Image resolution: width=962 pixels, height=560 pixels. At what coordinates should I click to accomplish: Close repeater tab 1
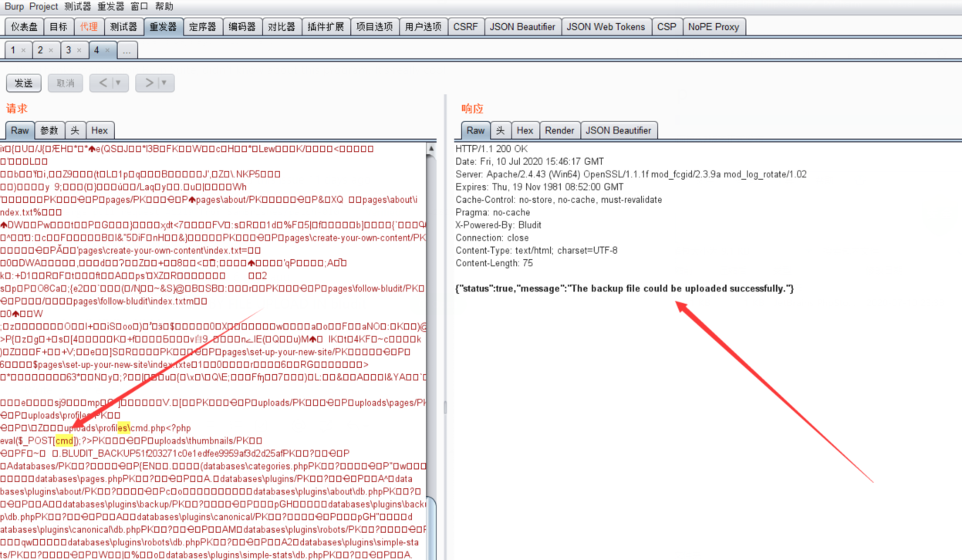[24, 50]
